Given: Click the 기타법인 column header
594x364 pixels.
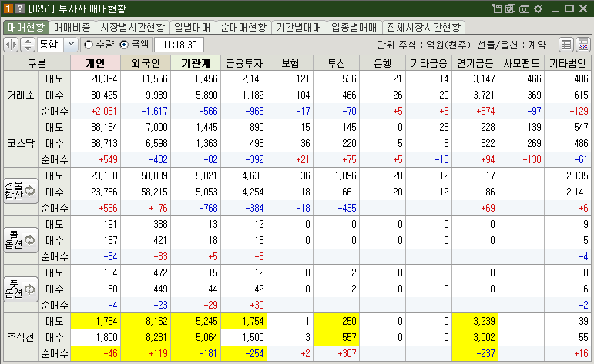Looking at the screenshot, I should [568, 63].
